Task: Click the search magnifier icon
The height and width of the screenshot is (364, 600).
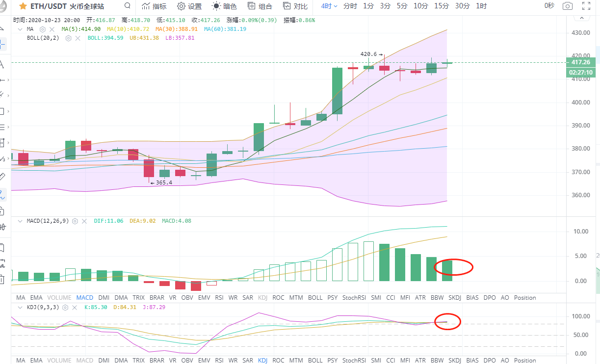Action: [x=128, y=6]
